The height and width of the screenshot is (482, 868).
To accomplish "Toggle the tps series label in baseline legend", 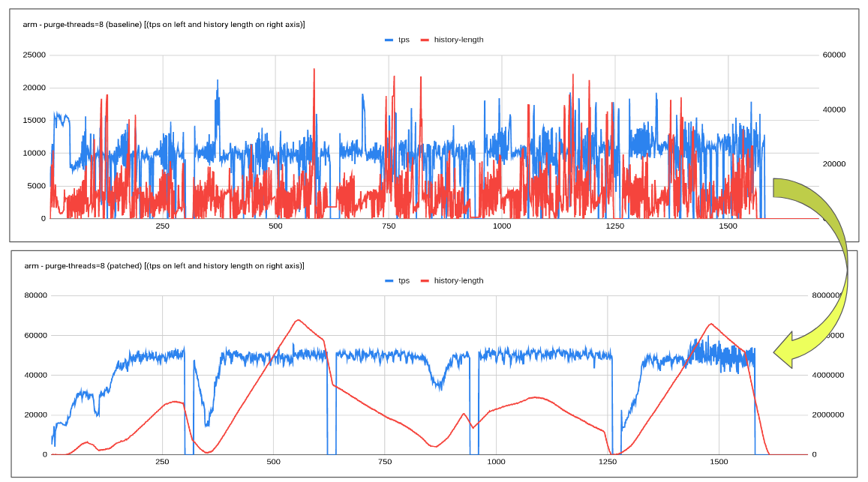I will click(x=404, y=40).
